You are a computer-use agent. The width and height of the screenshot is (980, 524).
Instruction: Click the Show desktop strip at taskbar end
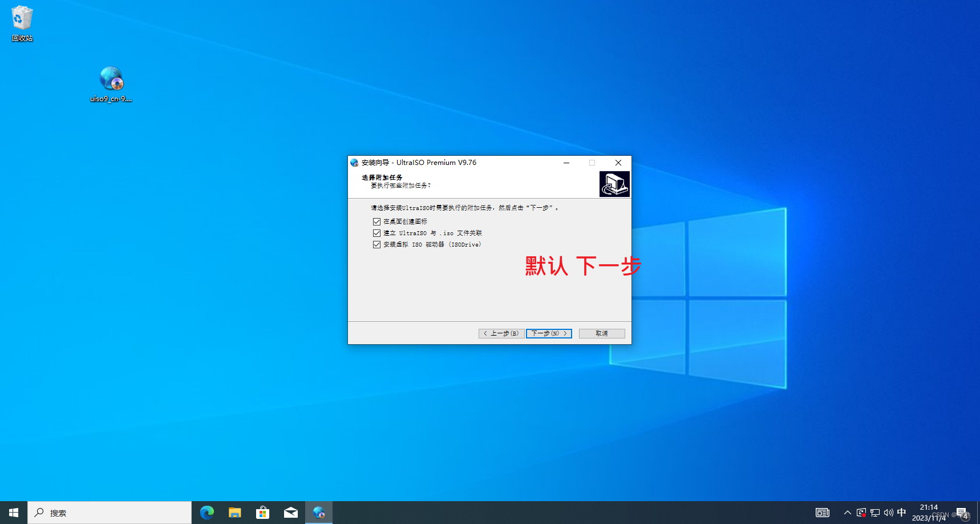click(x=978, y=513)
